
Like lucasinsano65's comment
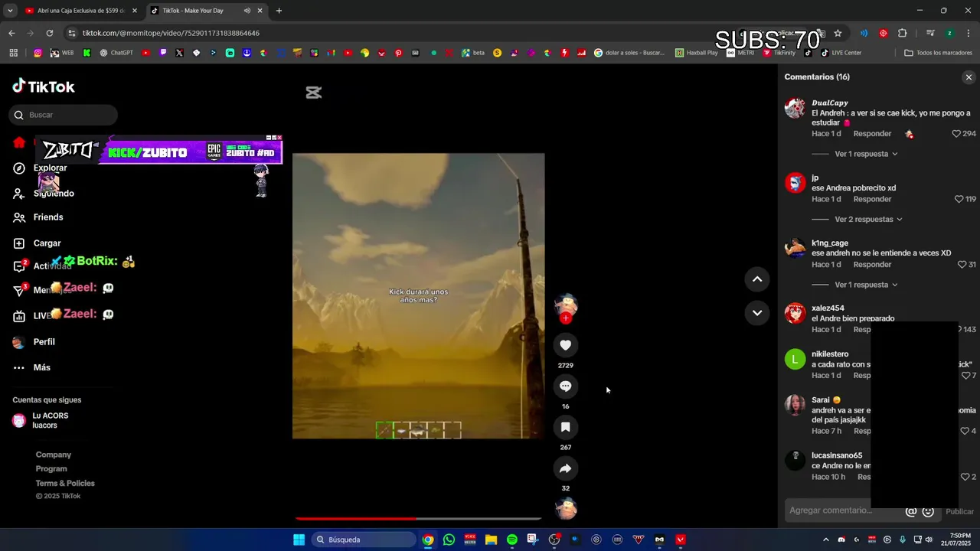965,477
